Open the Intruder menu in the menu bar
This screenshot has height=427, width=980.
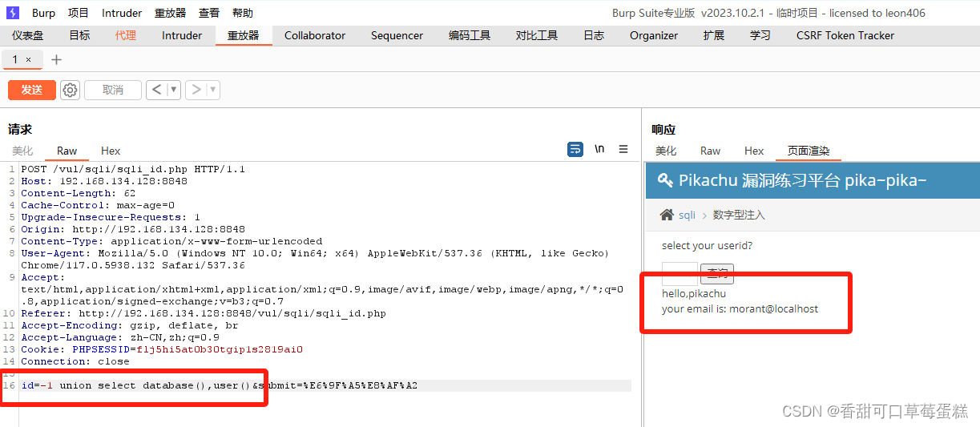tap(122, 13)
